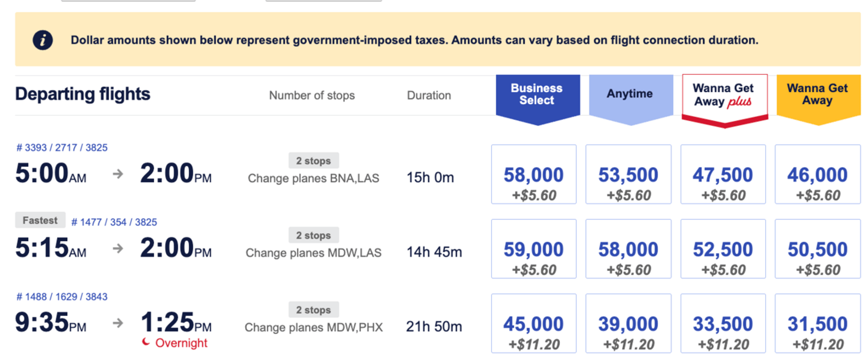Open flight numbers link 3393 / 2717 / 3825
Image resolution: width=868 pixels, height=362 pixels.
pos(62,148)
